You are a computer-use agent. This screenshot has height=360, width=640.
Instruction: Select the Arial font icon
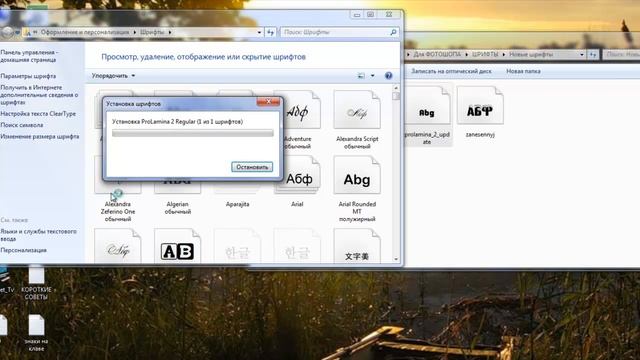coord(297,175)
